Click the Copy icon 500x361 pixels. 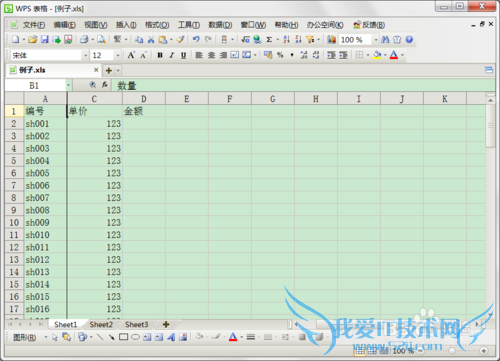tap(139, 39)
